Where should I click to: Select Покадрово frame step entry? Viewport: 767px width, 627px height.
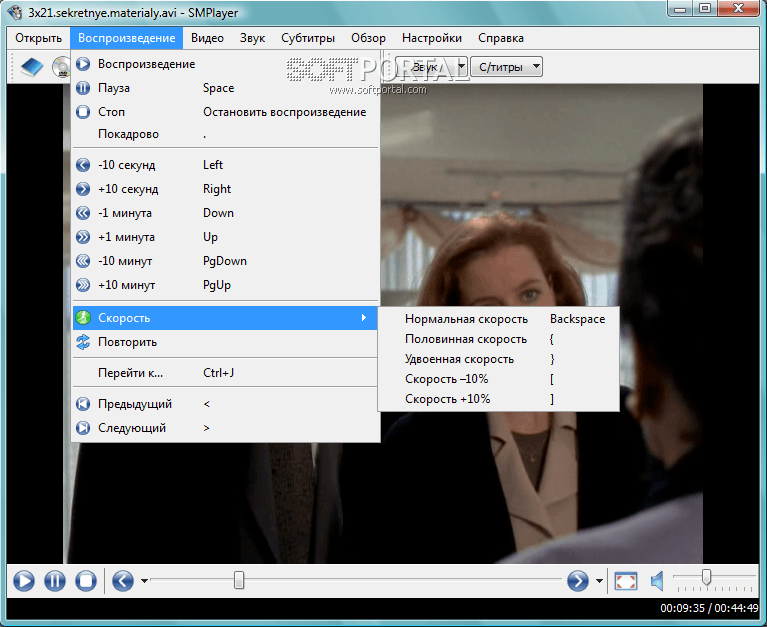225,134
